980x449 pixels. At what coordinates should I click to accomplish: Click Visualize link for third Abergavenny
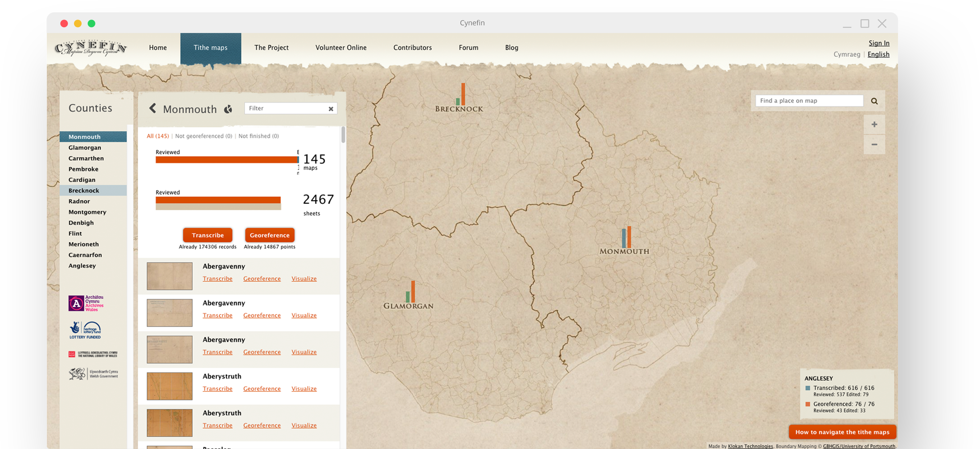click(x=304, y=352)
